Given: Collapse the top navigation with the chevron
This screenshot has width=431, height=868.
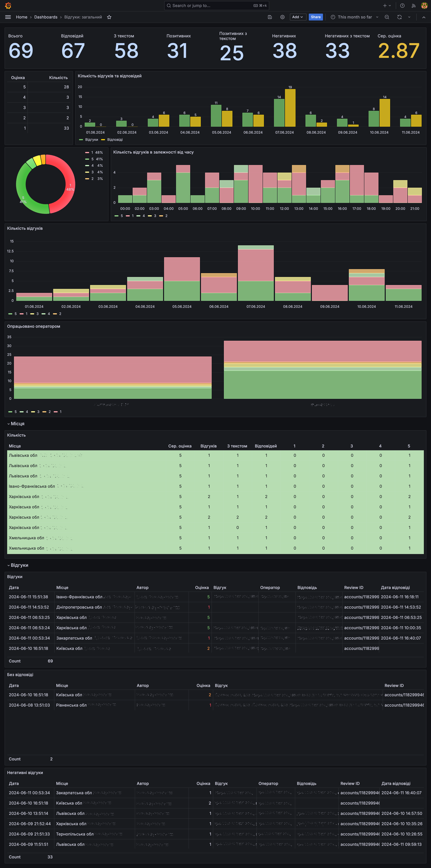Looking at the screenshot, I should 424,17.
